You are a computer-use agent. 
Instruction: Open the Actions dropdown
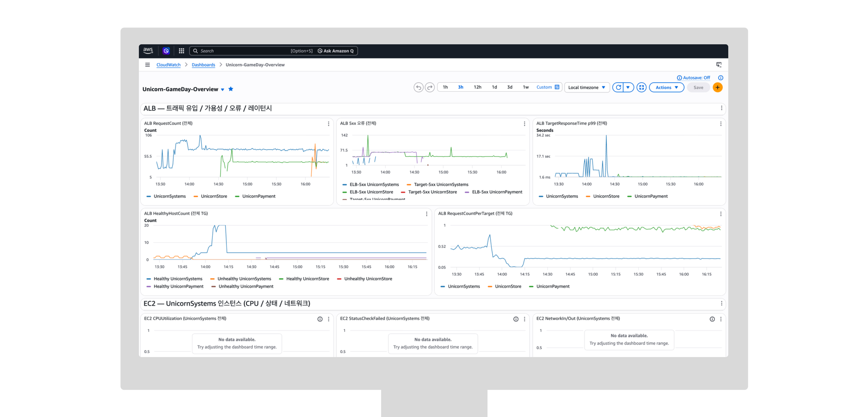pyautogui.click(x=667, y=87)
